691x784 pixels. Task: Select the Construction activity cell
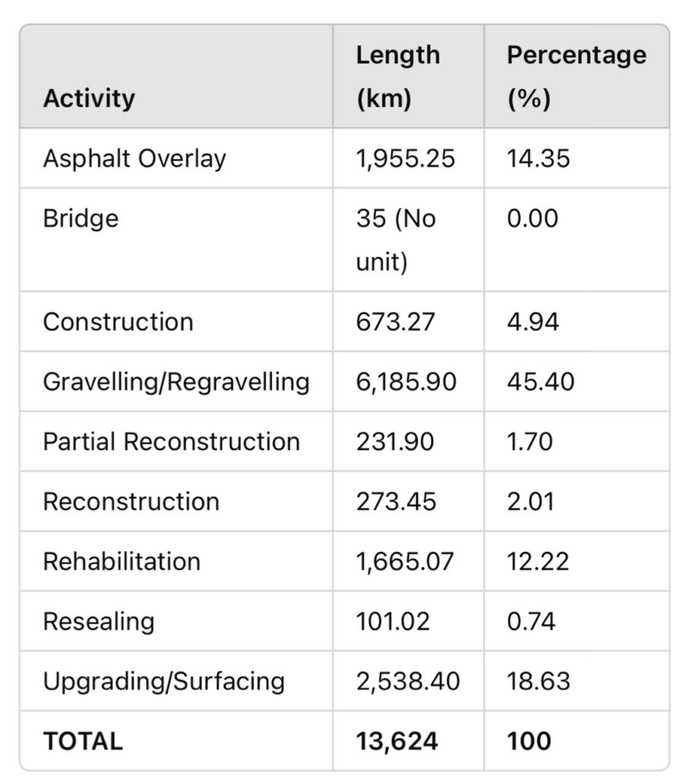(x=118, y=322)
